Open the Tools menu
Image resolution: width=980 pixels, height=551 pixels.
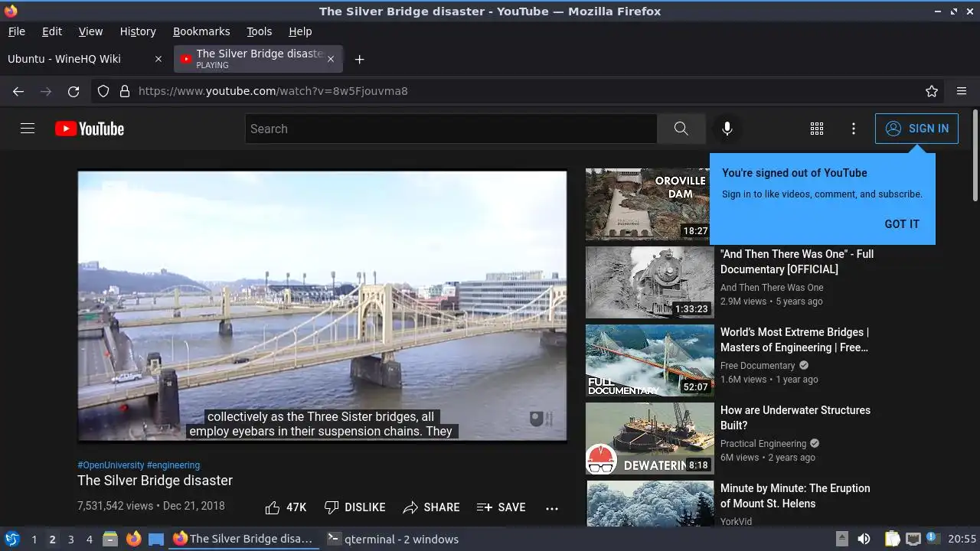pyautogui.click(x=260, y=31)
